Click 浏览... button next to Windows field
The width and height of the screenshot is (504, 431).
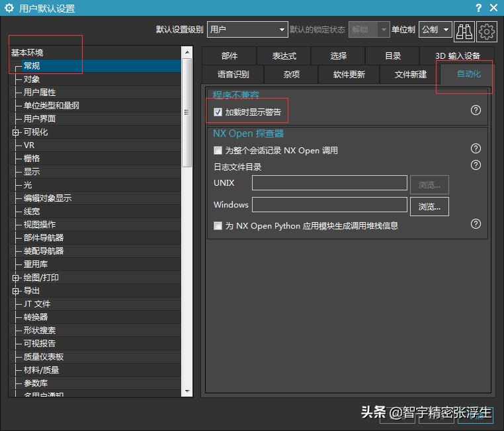429,206
